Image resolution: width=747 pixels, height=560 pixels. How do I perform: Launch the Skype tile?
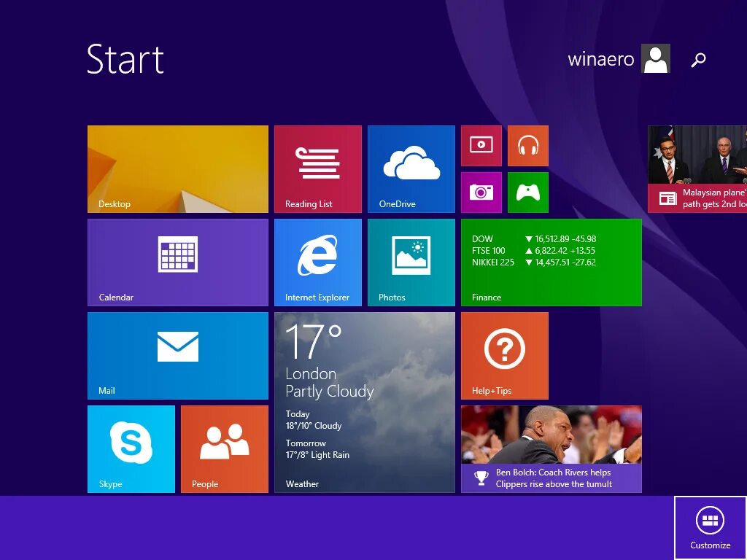[131, 449]
